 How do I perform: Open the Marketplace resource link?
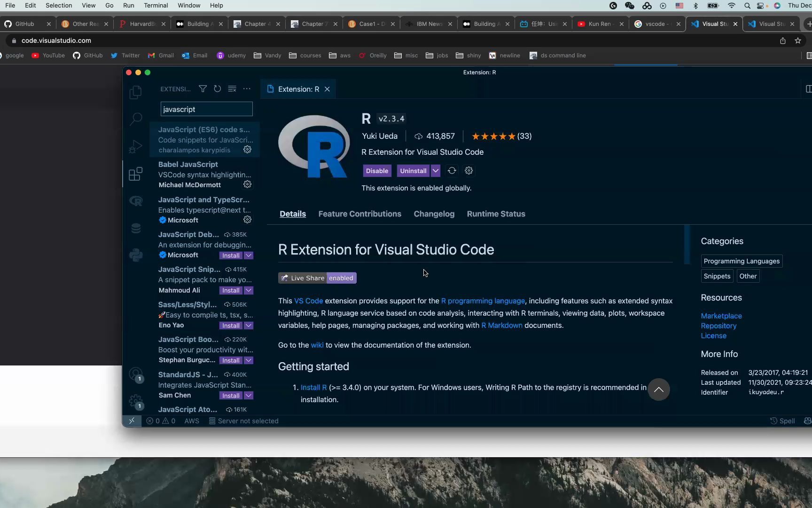721,316
